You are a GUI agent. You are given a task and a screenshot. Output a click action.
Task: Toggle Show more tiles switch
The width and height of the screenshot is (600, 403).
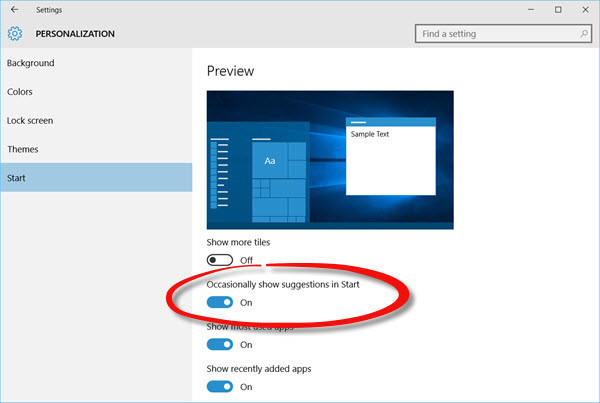pyautogui.click(x=220, y=260)
